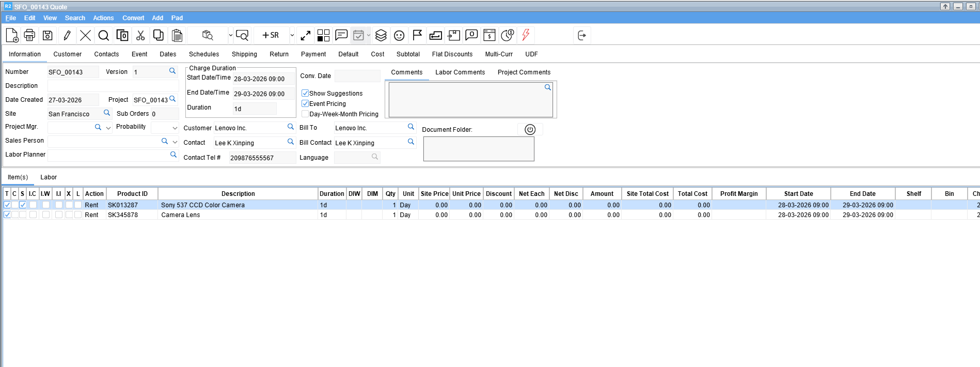Image resolution: width=980 pixels, height=367 pixels.
Task: Open the Convert menu
Action: [133, 18]
